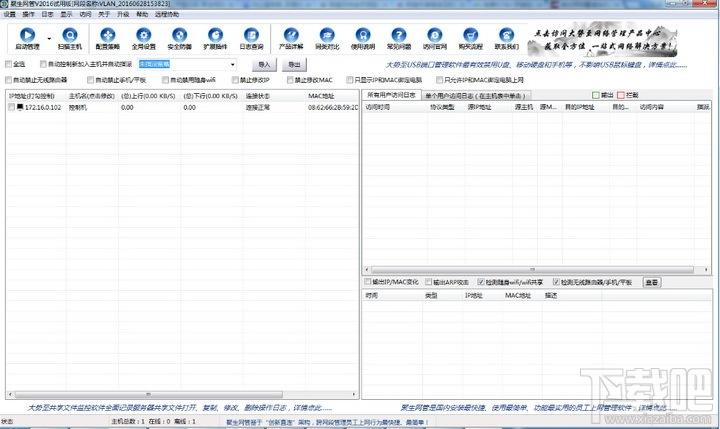Toggle auto-control newly added hosts checkbox
This screenshot has height=429, width=720.
[x=43, y=64]
